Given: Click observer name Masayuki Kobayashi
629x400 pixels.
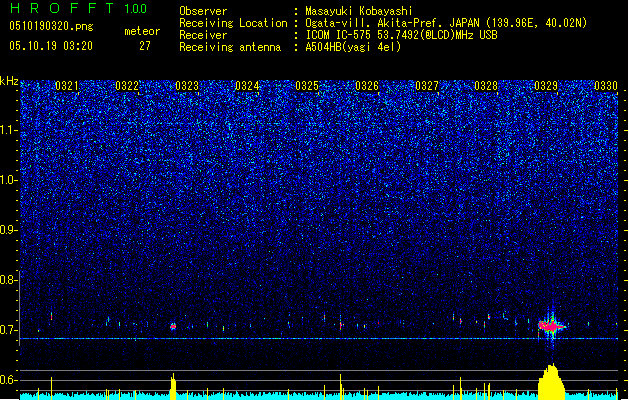Looking at the screenshot, I should click(359, 11).
